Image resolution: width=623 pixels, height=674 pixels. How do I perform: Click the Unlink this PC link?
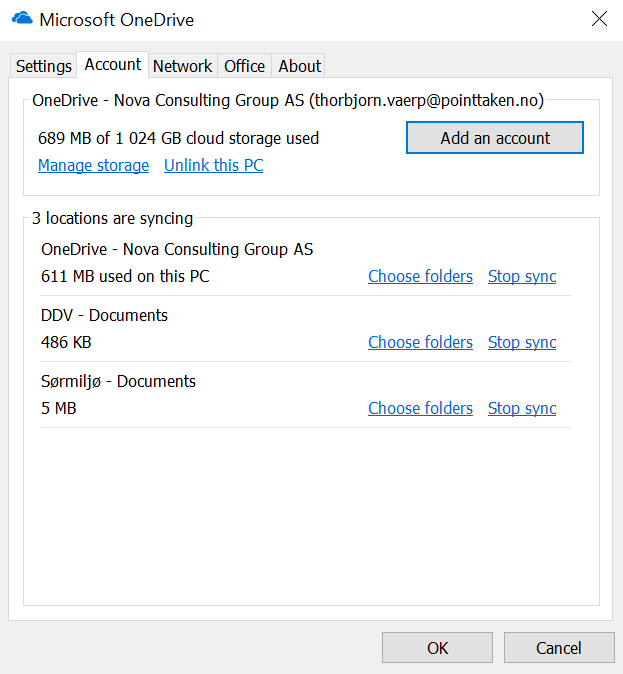coord(214,165)
